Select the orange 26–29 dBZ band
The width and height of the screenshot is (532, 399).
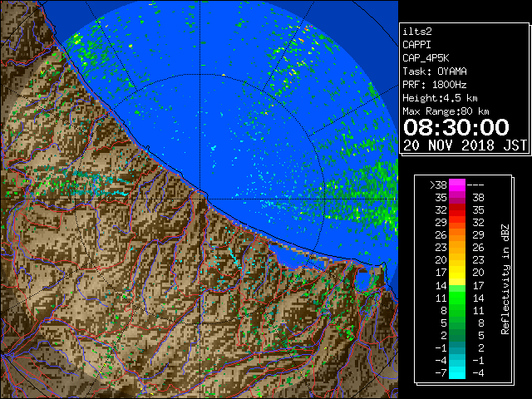457,235
